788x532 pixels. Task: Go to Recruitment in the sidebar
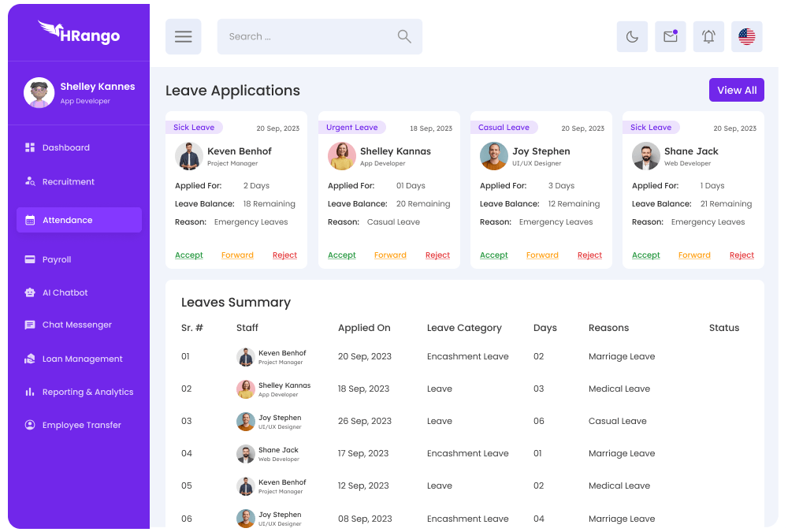pos(69,181)
